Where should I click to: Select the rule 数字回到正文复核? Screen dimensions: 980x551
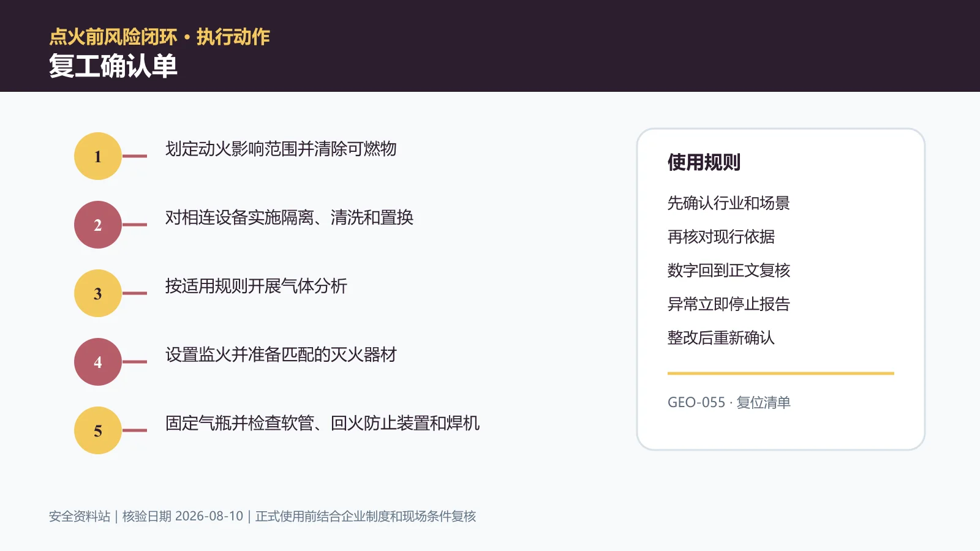pyautogui.click(x=729, y=270)
